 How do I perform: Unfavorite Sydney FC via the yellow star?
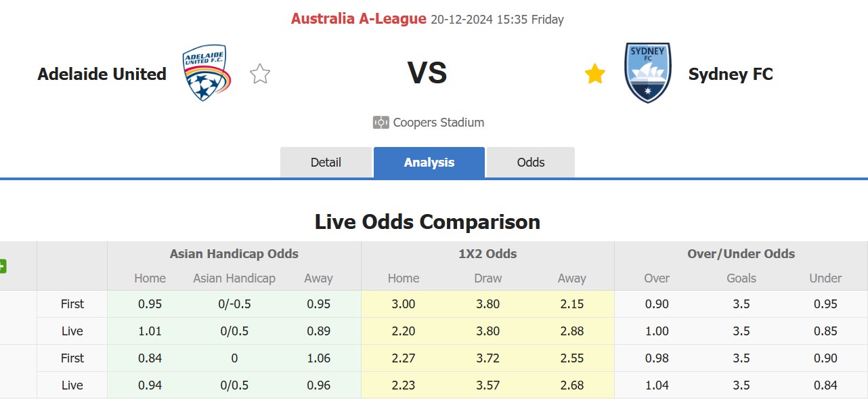[x=594, y=73]
